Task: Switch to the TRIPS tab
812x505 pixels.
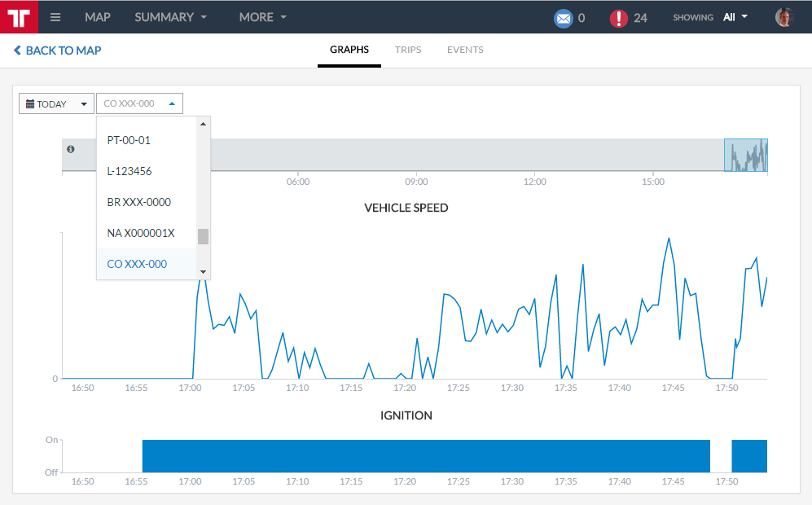Action: click(408, 50)
